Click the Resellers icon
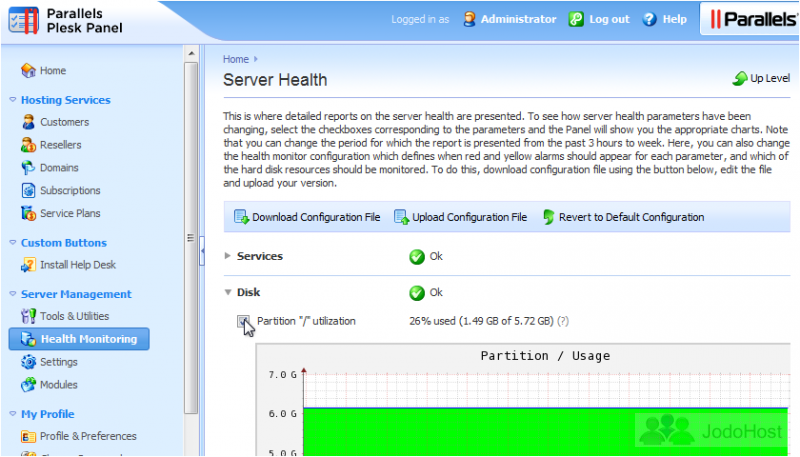The image size is (800, 457). [x=28, y=145]
